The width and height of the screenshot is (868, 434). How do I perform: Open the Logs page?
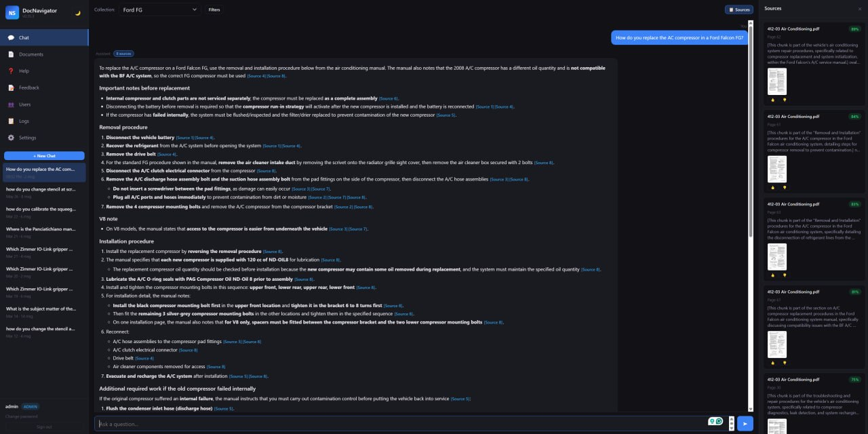click(x=44, y=121)
